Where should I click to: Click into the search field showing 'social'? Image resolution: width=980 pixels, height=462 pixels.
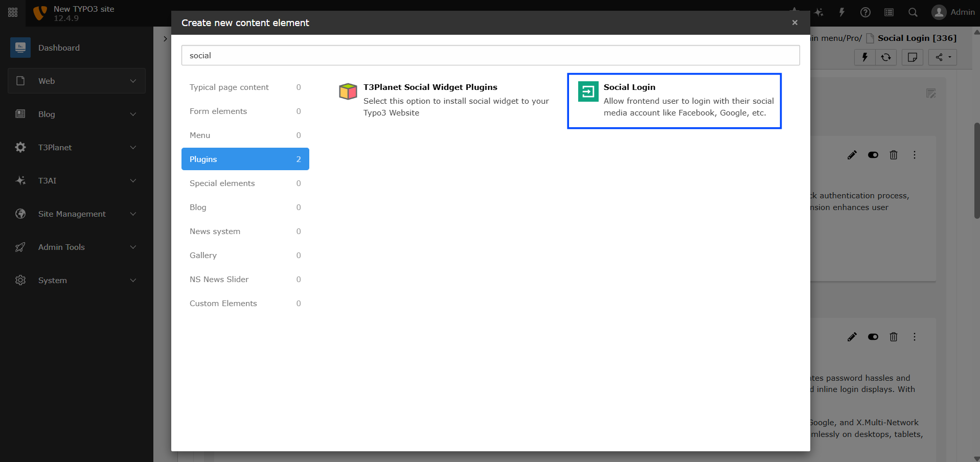(x=490, y=55)
